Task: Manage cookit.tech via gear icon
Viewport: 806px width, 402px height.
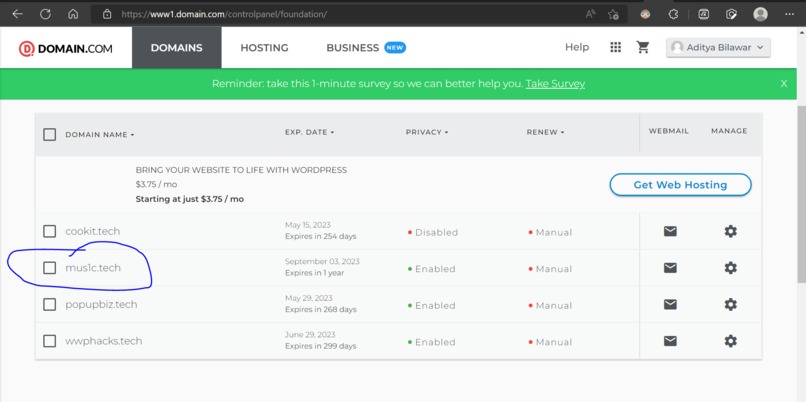Action: (730, 231)
